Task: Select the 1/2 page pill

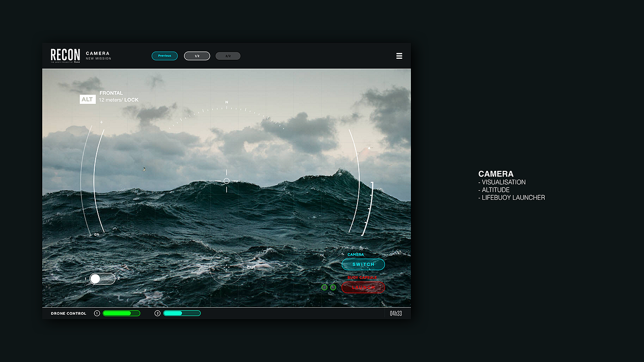Action: click(197, 56)
